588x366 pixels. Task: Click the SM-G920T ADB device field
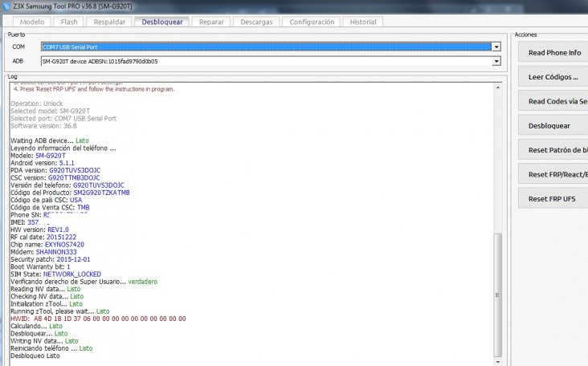coord(266,61)
